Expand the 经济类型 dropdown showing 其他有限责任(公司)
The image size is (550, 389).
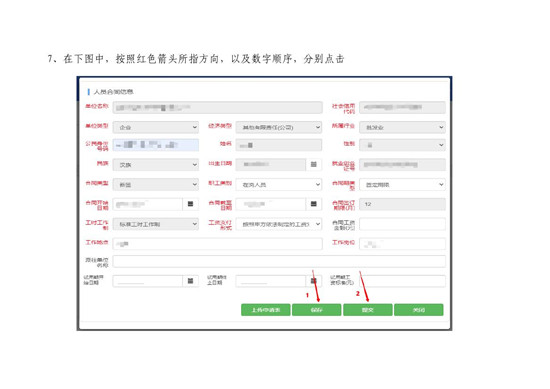[279, 127]
